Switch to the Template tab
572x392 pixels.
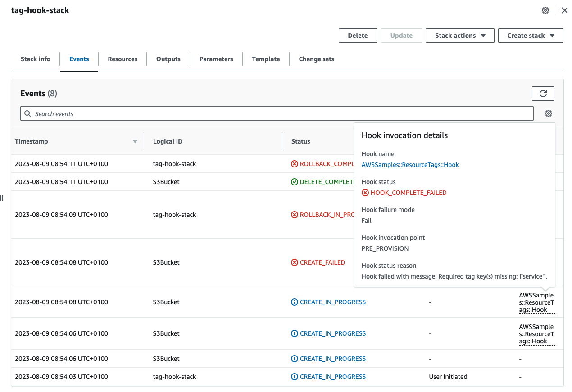(266, 59)
